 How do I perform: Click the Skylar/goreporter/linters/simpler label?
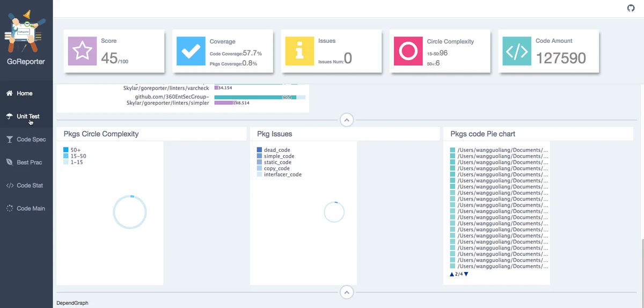point(167,102)
